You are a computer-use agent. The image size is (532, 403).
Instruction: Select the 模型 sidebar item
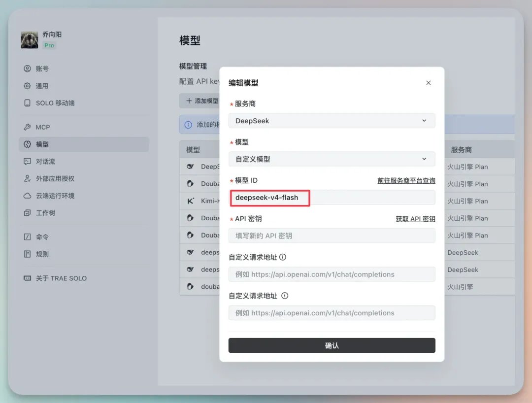[84, 144]
